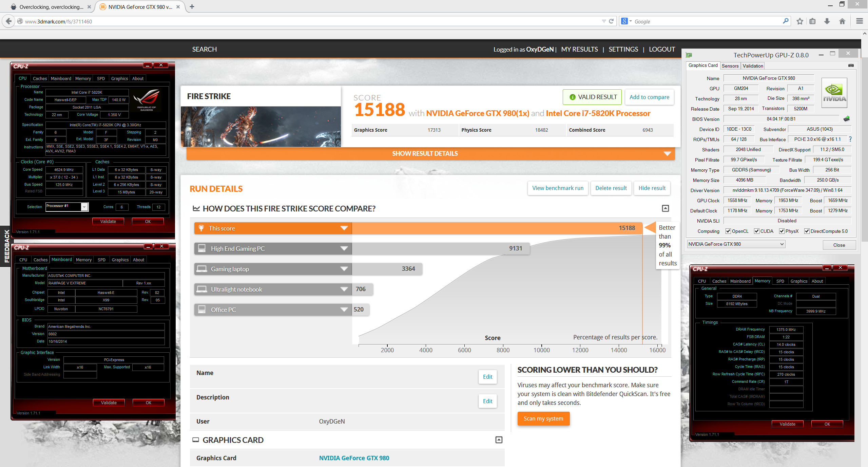Click the Gaming laptop icon
Image resolution: width=868 pixels, height=467 pixels.
(x=202, y=269)
